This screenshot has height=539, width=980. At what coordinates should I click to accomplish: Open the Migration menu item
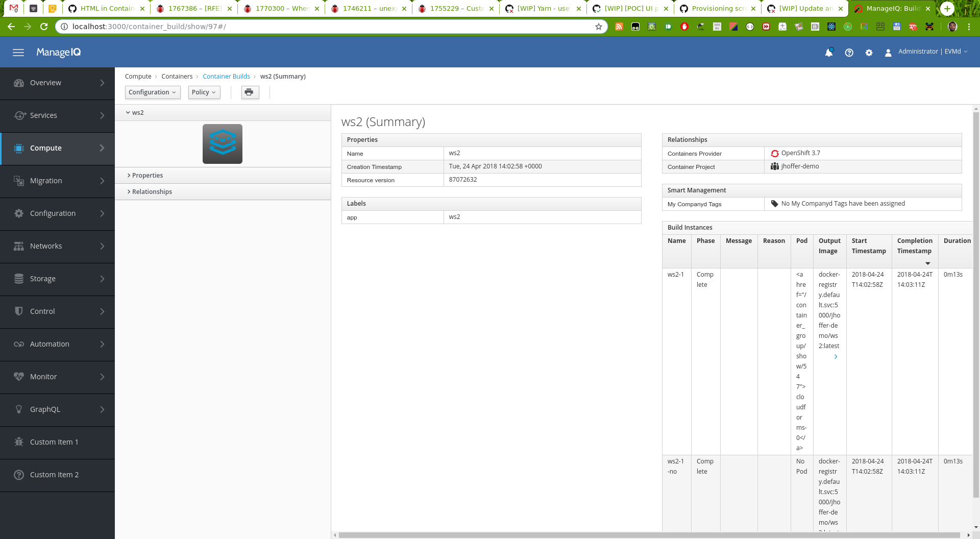[x=57, y=181]
